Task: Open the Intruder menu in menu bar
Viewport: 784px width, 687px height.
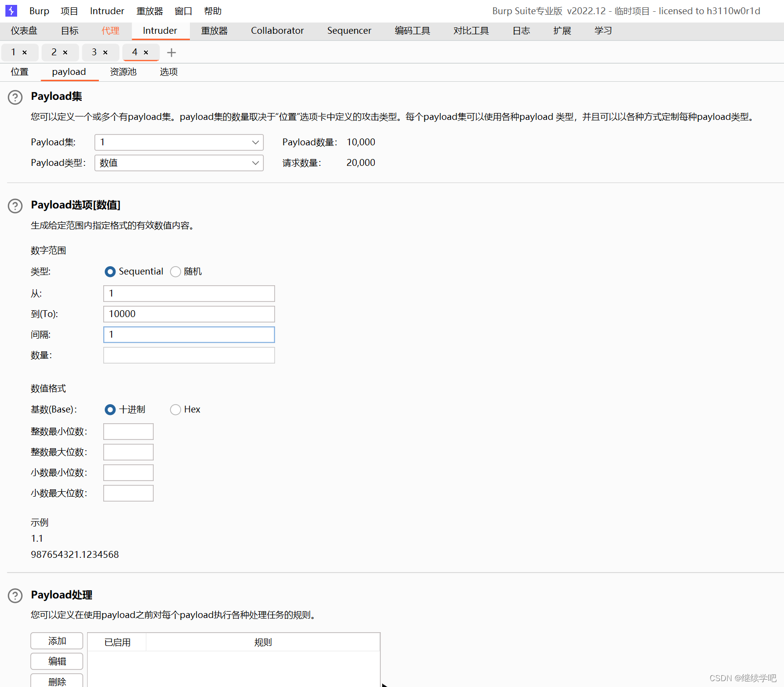Action: pyautogui.click(x=107, y=11)
